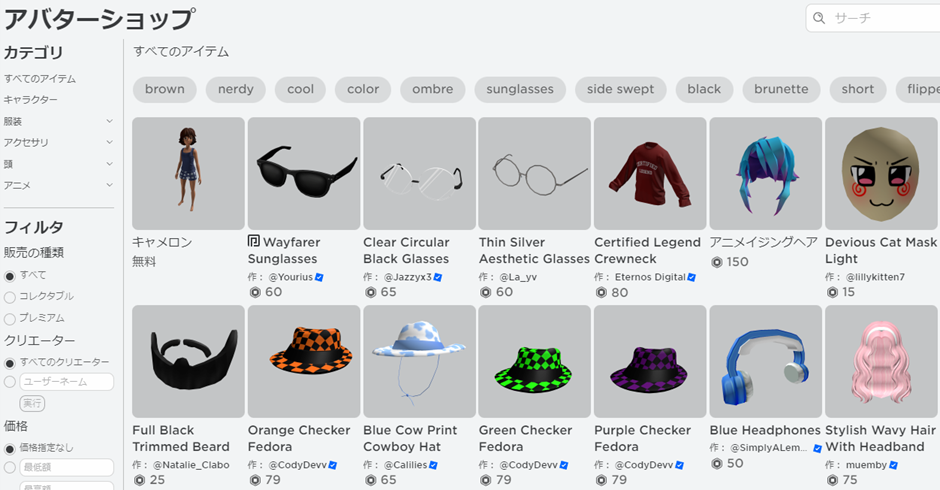Image resolution: width=940 pixels, height=490 pixels.
Task: Select the プレミアム radio button
Action: point(10,318)
